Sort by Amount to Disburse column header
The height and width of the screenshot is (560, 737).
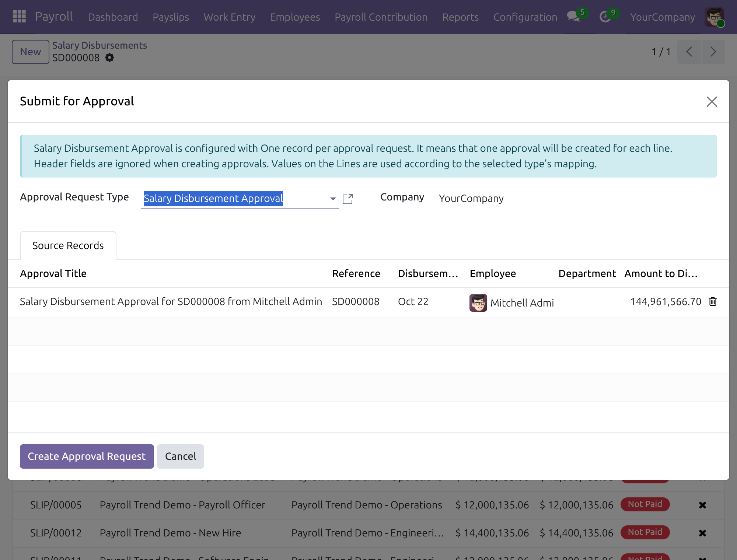pos(661,273)
